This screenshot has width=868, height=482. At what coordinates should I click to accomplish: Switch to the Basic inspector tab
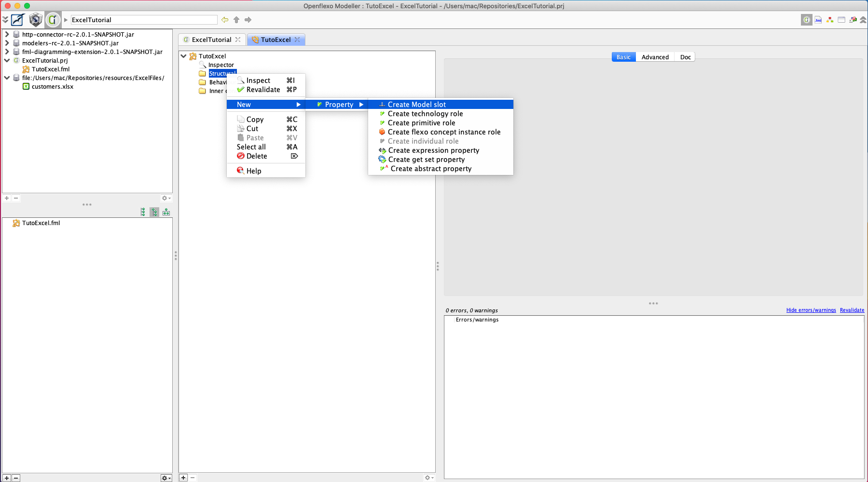623,57
